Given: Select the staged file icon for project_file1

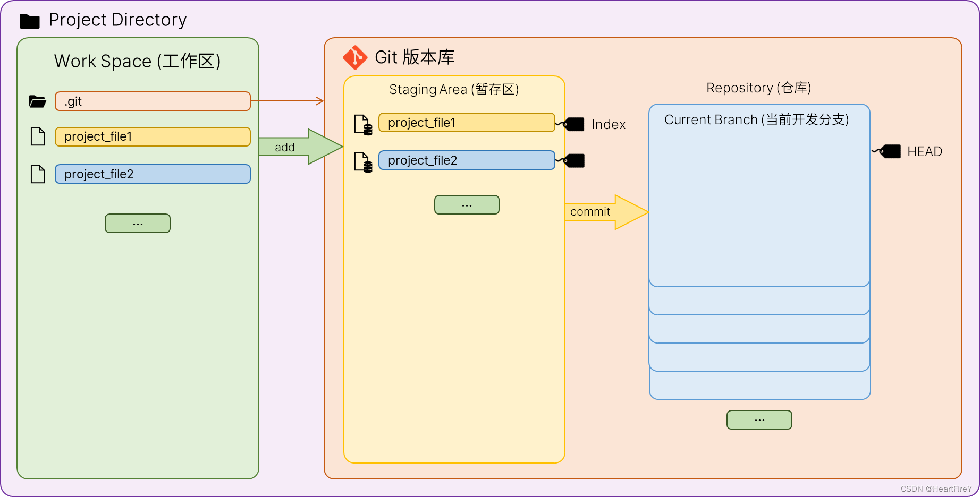Looking at the screenshot, I should tap(363, 123).
